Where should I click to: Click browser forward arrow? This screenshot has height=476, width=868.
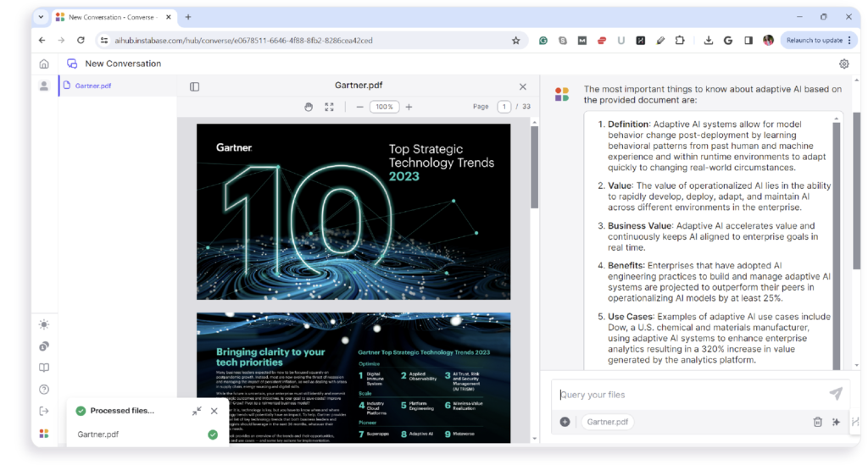pyautogui.click(x=61, y=41)
